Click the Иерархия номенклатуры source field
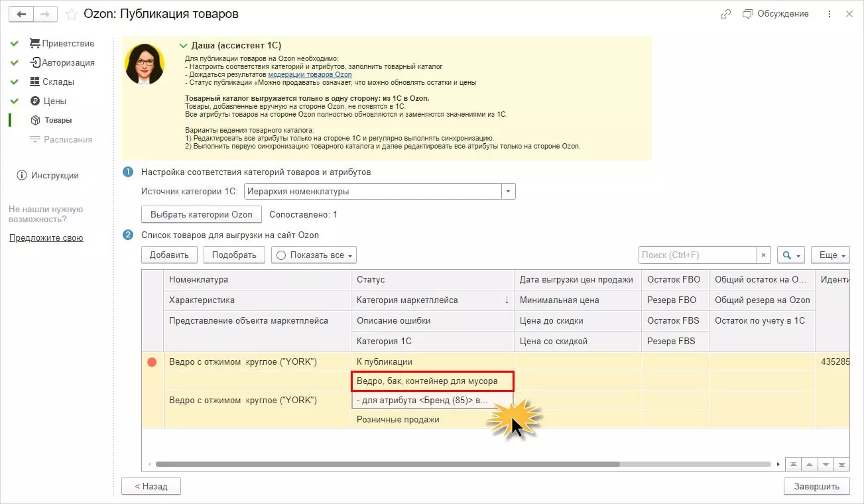Image resolution: width=864 pixels, height=504 pixels. (373, 192)
